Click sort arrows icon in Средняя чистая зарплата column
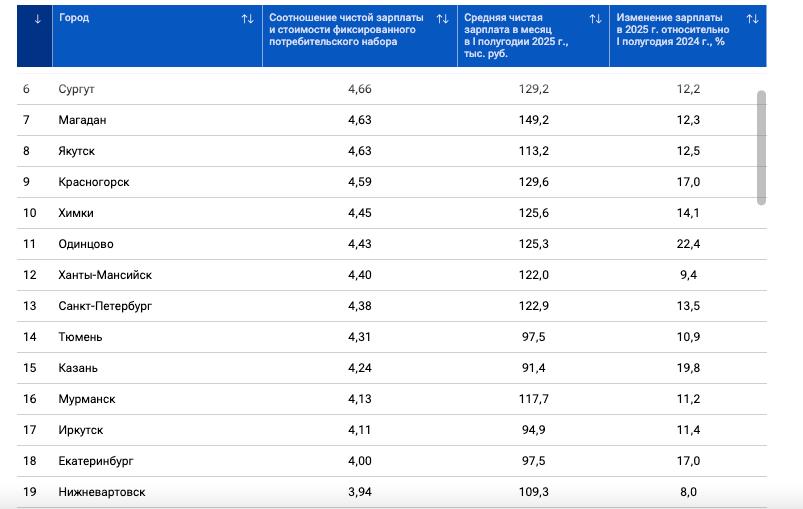This screenshot has height=509, width=803. (595, 19)
